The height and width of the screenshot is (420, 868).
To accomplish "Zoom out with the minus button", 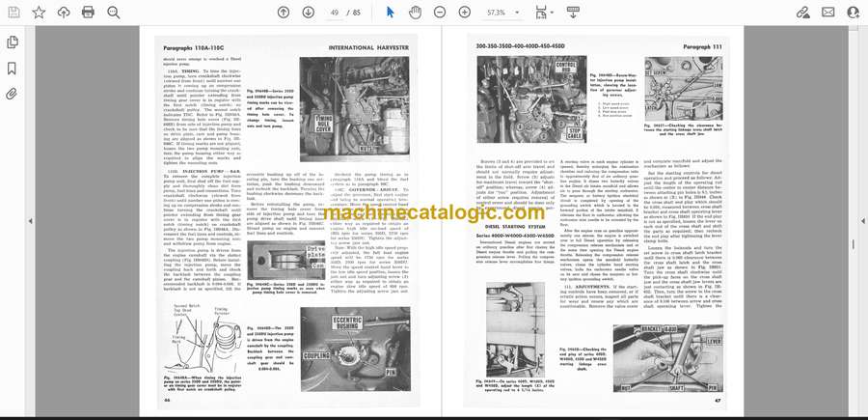I will (x=440, y=13).
